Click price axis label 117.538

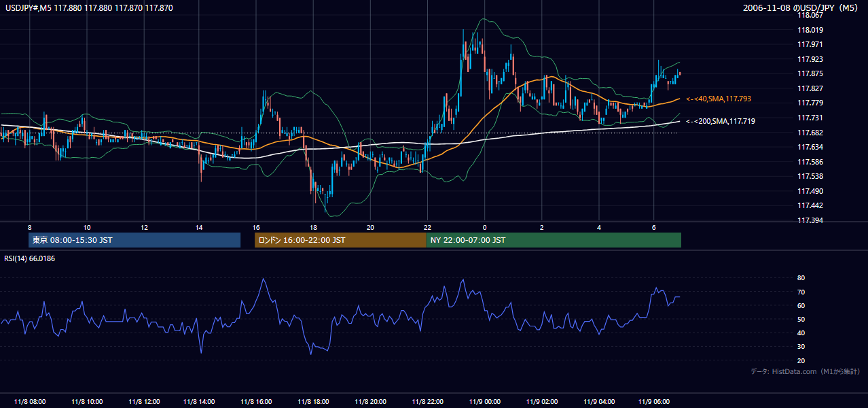(810, 176)
